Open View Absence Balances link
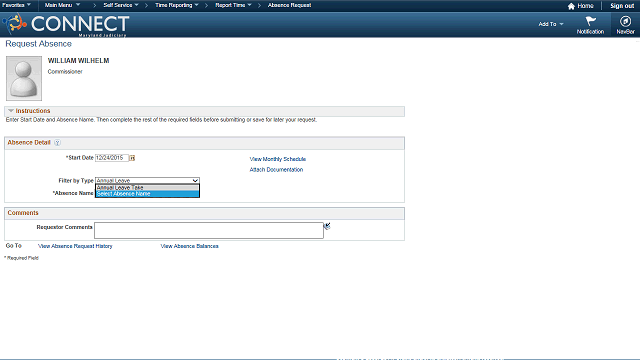This screenshot has height=360, width=640. [x=189, y=246]
